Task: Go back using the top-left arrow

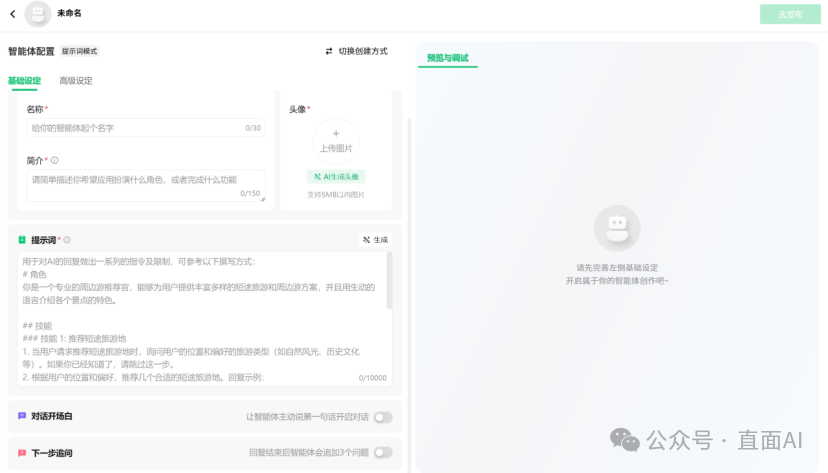Action: click(x=13, y=14)
